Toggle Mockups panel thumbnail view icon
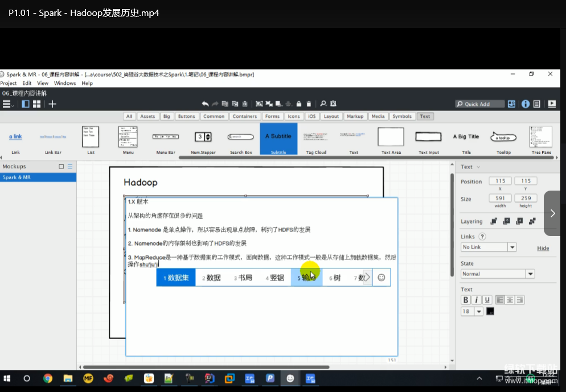The height and width of the screenshot is (392, 566). [x=61, y=166]
